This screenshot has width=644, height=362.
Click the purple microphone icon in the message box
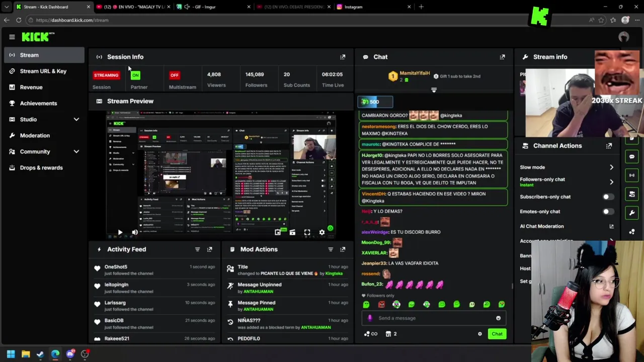point(370,318)
